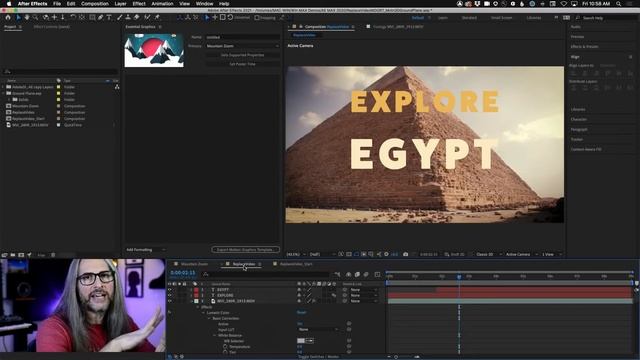The width and height of the screenshot is (640, 360).
Task: Toggle the MVI_2808 layer shy switch
Action: click(299, 301)
